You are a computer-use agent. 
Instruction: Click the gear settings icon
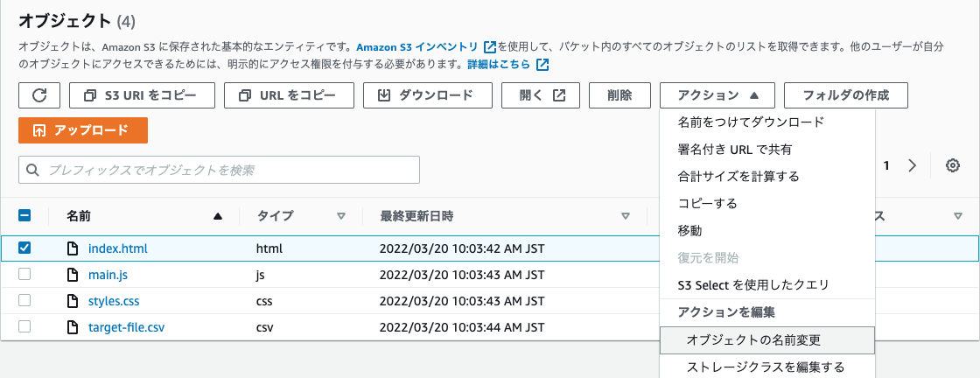(x=953, y=165)
